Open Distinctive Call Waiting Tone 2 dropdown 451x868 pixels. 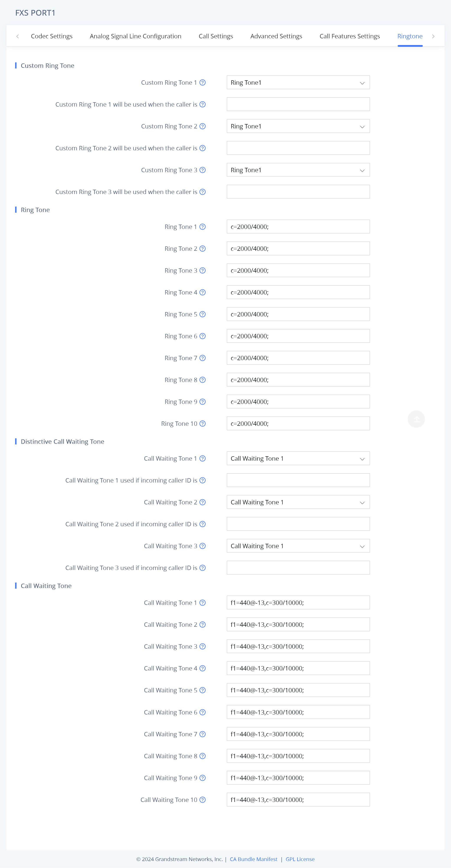tap(298, 502)
